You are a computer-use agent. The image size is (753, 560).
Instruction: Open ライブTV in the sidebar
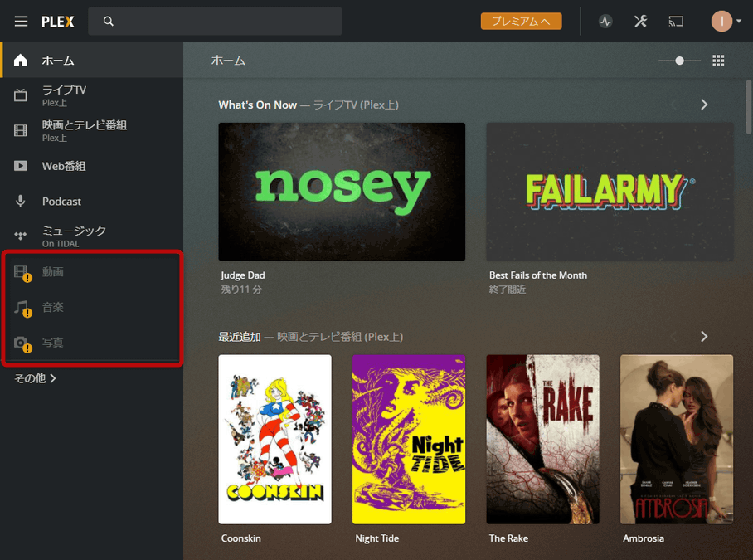92,95
